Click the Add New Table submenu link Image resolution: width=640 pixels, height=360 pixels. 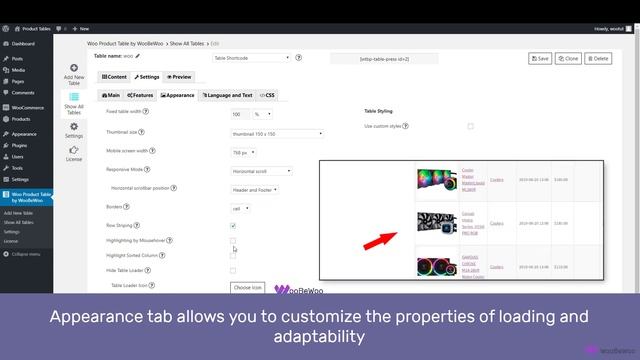(18, 213)
